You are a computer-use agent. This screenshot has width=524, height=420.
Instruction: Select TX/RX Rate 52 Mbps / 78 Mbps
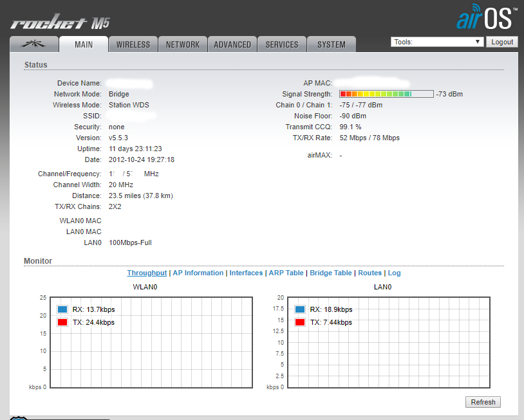[370, 138]
